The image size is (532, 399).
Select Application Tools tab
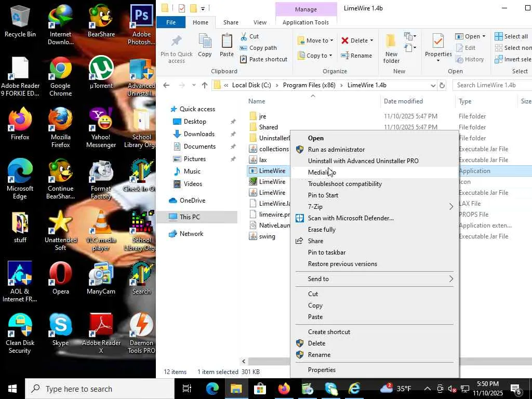(x=305, y=22)
